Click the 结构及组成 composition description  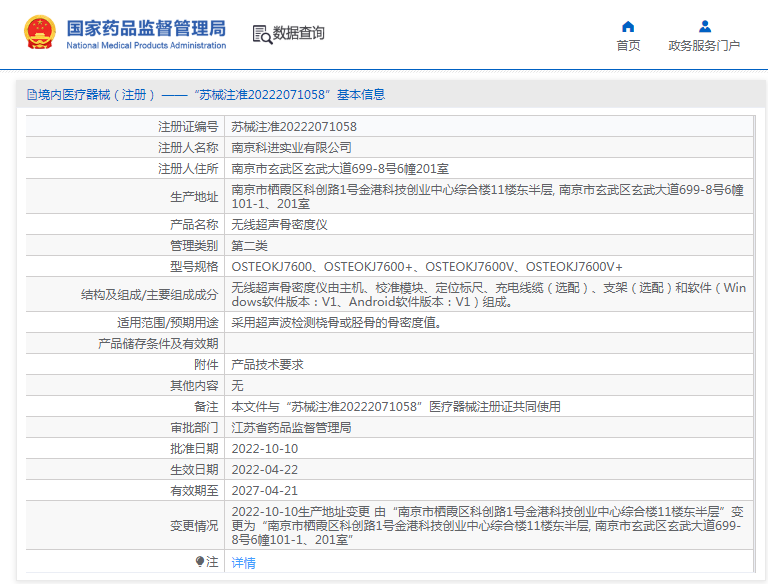(x=488, y=294)
